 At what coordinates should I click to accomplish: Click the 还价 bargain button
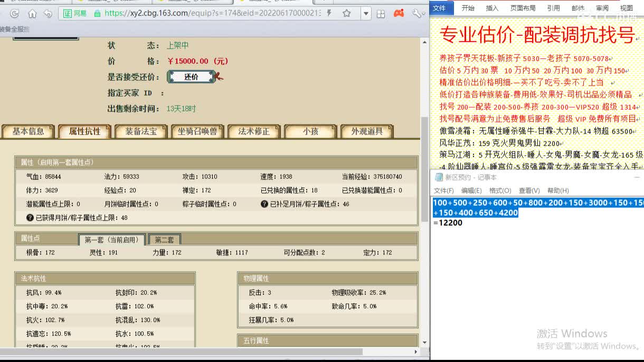coord(192,77)
